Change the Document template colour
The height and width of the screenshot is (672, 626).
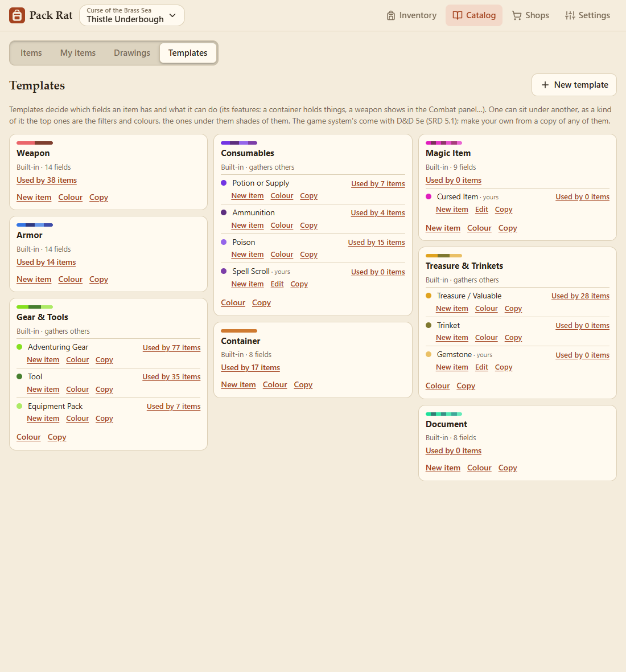pos(479,468)
